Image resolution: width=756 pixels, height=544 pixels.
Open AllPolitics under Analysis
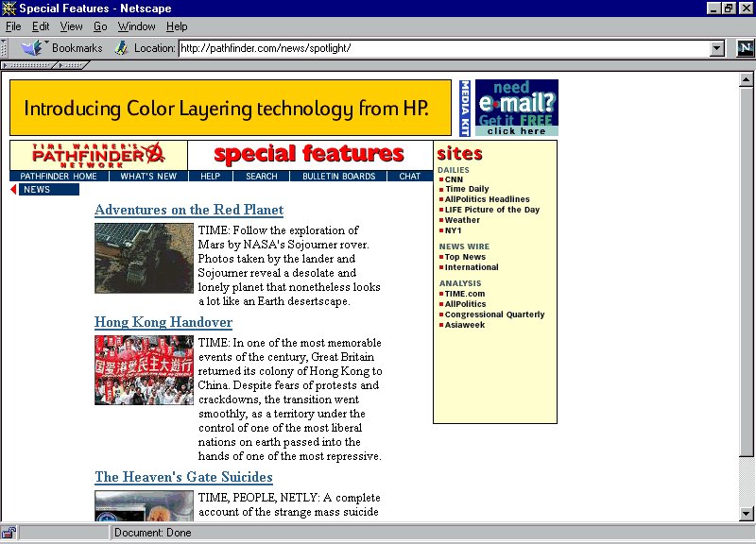[465, 304]
